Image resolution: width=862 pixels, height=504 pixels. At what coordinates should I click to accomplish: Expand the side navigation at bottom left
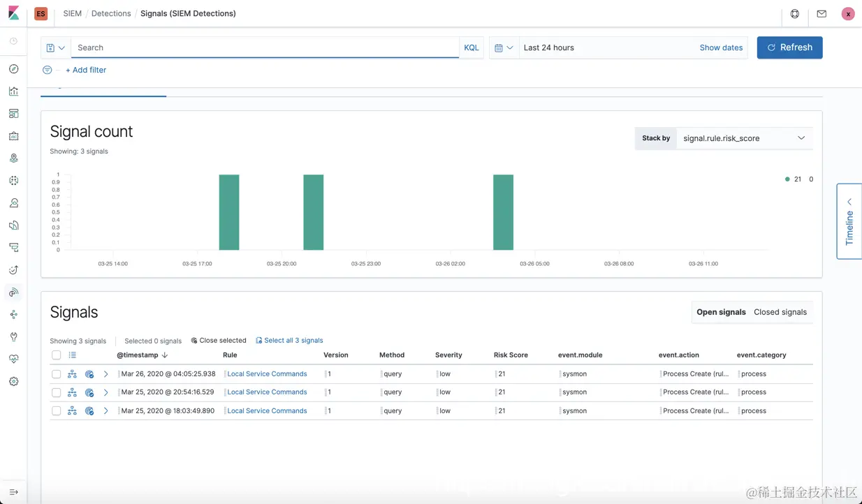click(13, 492)
